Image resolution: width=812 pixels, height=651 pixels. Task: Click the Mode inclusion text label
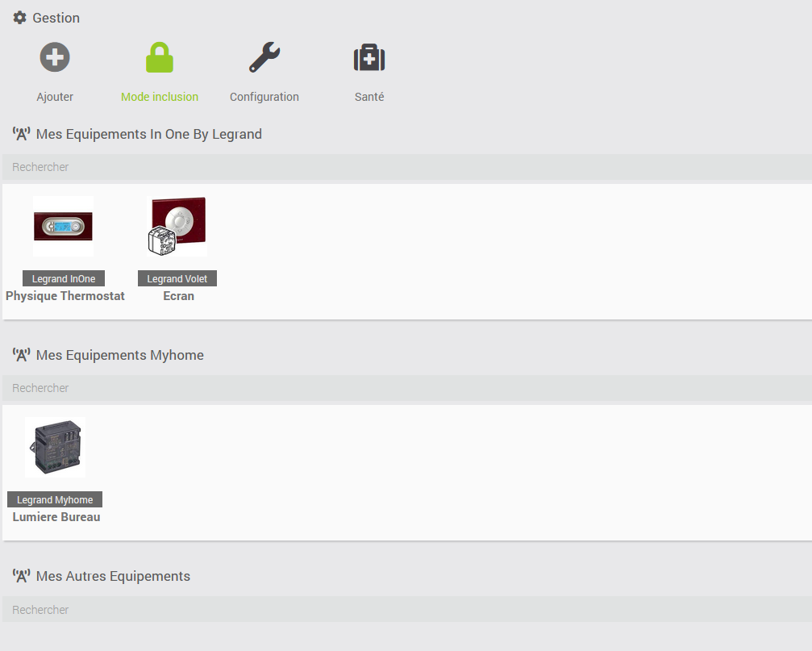pyautogui.click(x=160, y=97)
